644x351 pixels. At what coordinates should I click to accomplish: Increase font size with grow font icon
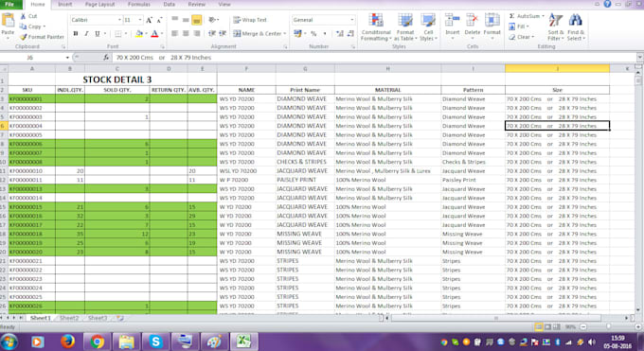coord(149,20)
